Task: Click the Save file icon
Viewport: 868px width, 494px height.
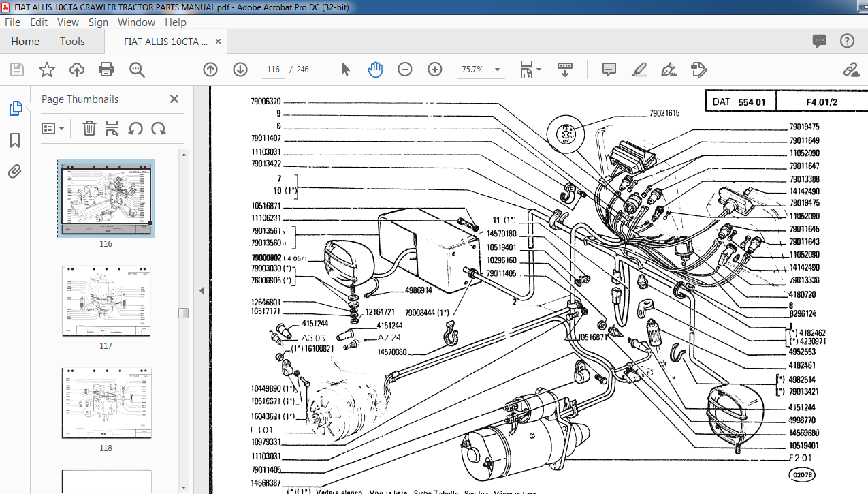Action: pyautogui.click(x=17, y=70)
